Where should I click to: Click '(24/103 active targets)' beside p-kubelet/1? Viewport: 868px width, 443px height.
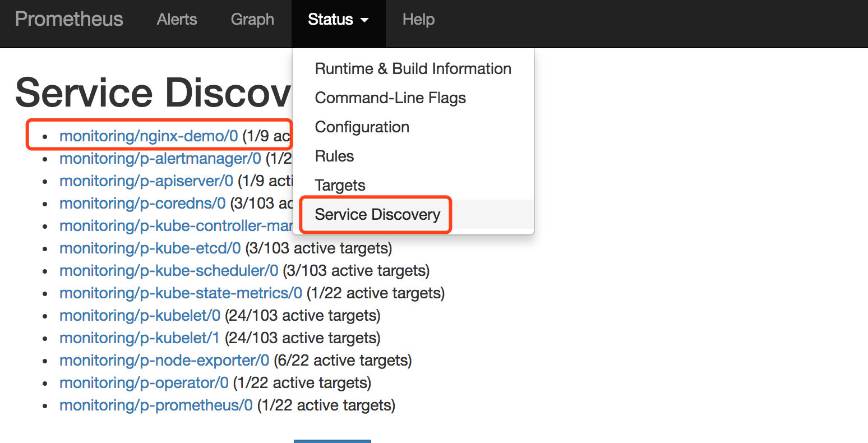coord(303,338)
